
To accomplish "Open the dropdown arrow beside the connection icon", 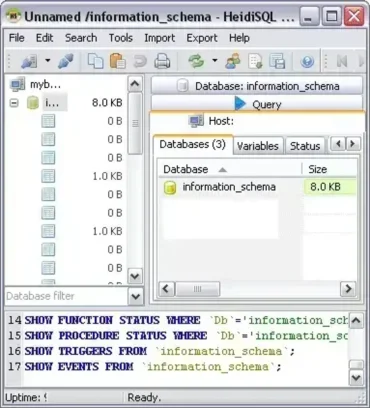I will (48, 61).
